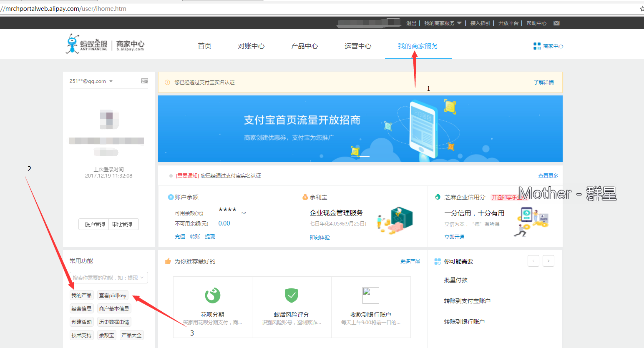
Task: Open 产品大全 shortcut
Action: point(132,335)
